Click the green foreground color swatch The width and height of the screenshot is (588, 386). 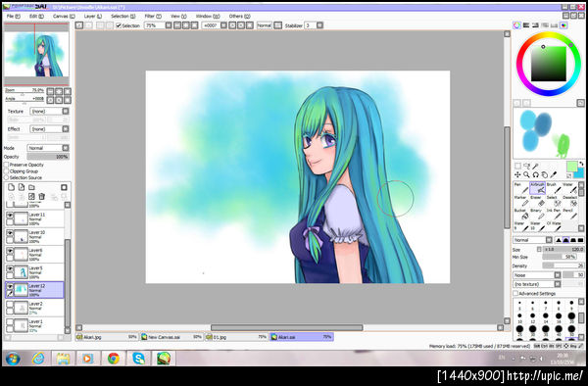click(571, 167)
